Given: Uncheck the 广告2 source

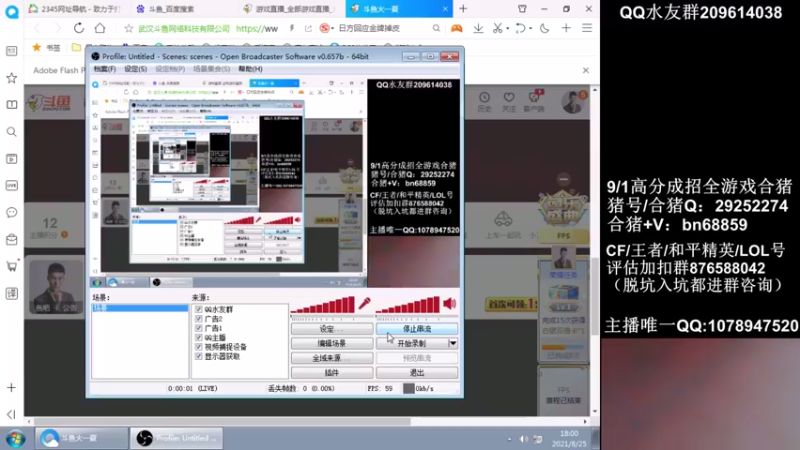Looking at the screenshot, I should (198, 318).
